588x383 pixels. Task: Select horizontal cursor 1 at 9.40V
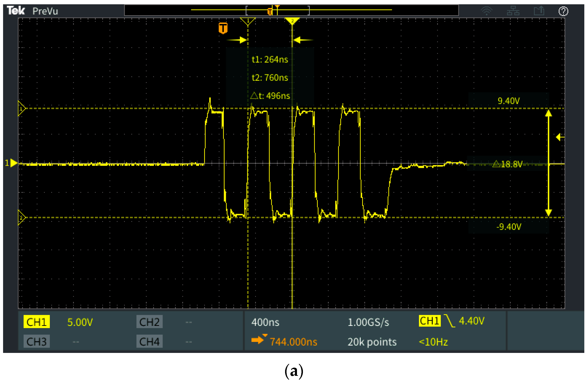pyautogui.click(x=22, y=108)
